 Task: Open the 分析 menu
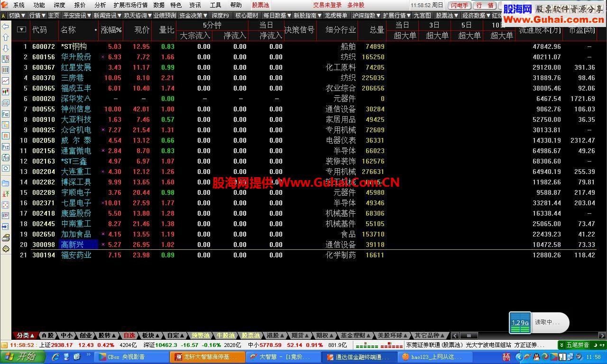click(100, 5)
